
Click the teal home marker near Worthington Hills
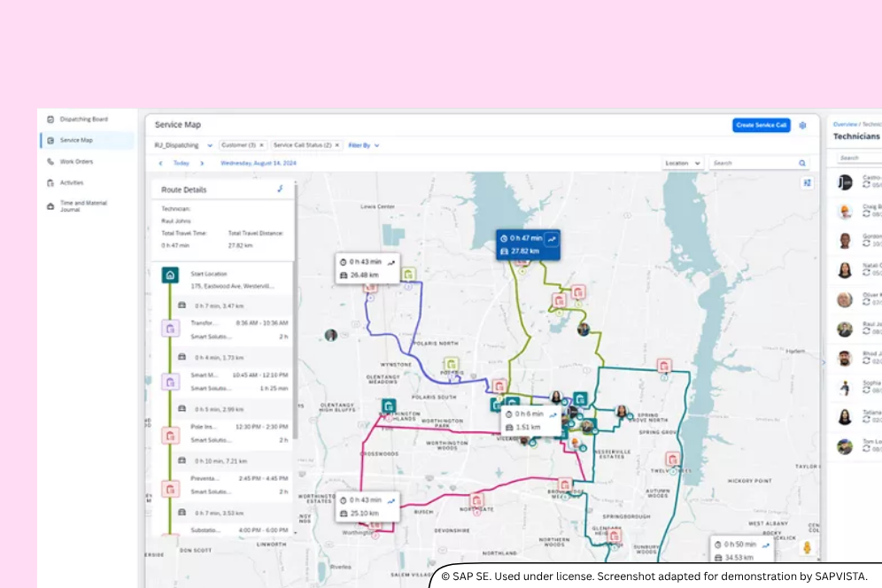click(x=389, y=406)
